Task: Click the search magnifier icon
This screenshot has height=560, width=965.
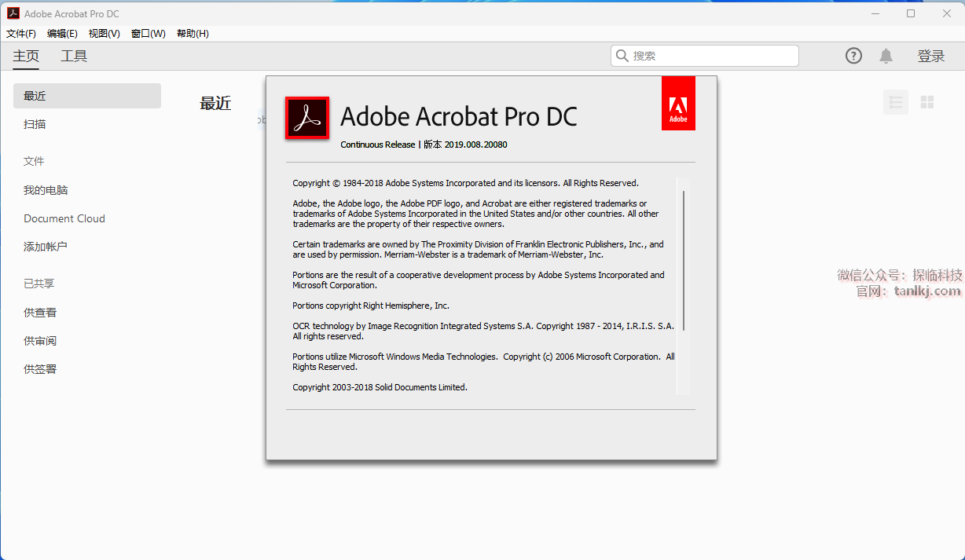Action: [x=622, y=56]
